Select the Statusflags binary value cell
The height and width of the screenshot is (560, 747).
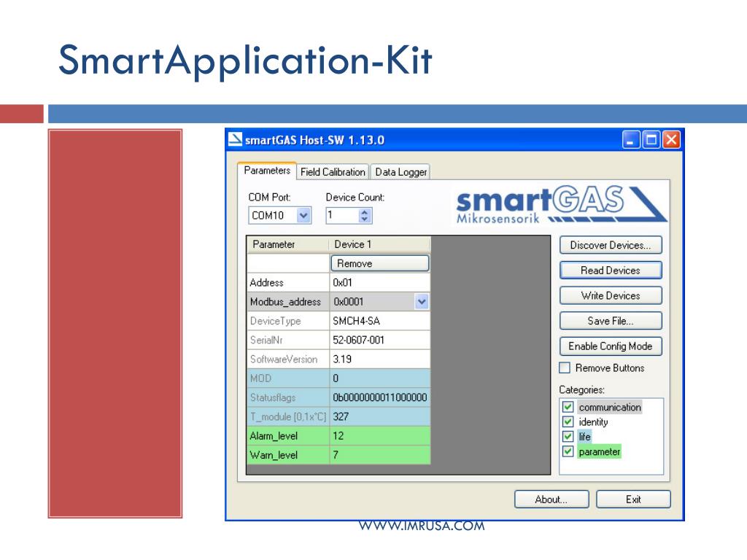pos(379,397)
